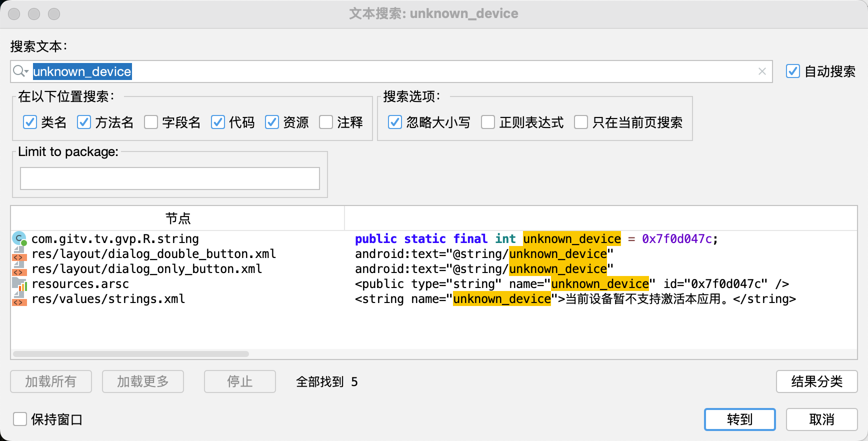Open the 结果分类 button
This screenshot has height=441, width=868.
816,381
